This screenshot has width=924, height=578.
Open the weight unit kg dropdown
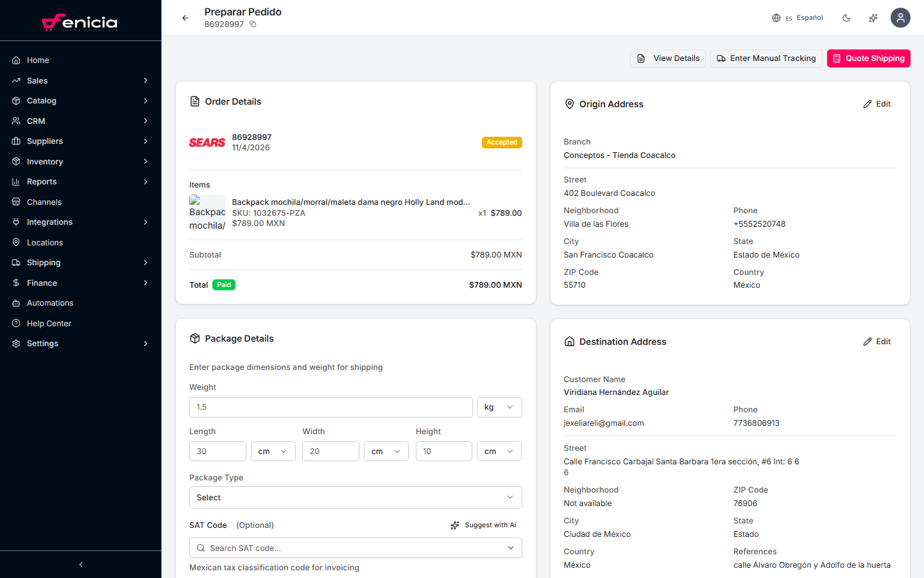point(499,407)
